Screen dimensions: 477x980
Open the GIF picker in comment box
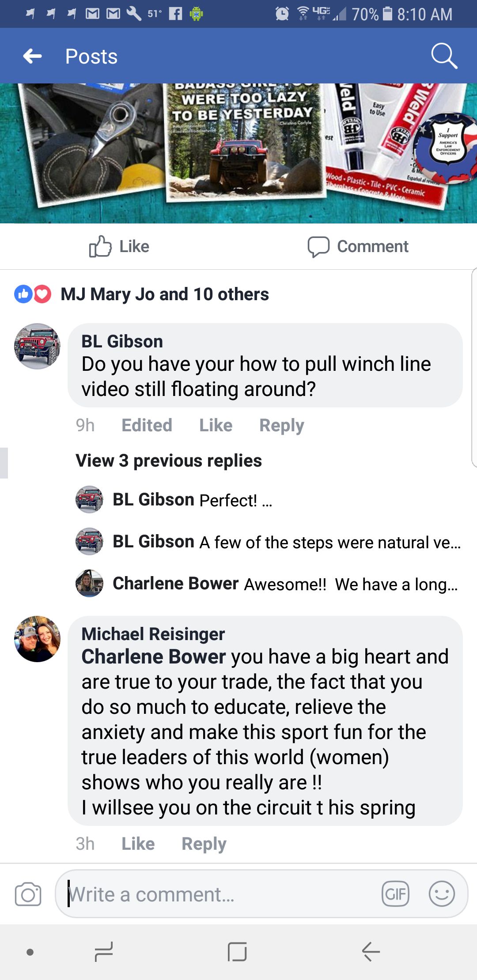pyautogui.click(x=395, y=894)
